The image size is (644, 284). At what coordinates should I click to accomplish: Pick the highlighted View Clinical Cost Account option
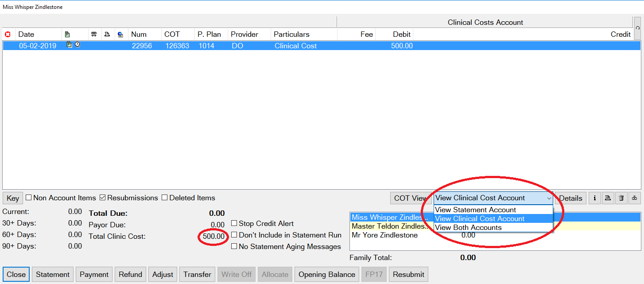click(493, 218)
